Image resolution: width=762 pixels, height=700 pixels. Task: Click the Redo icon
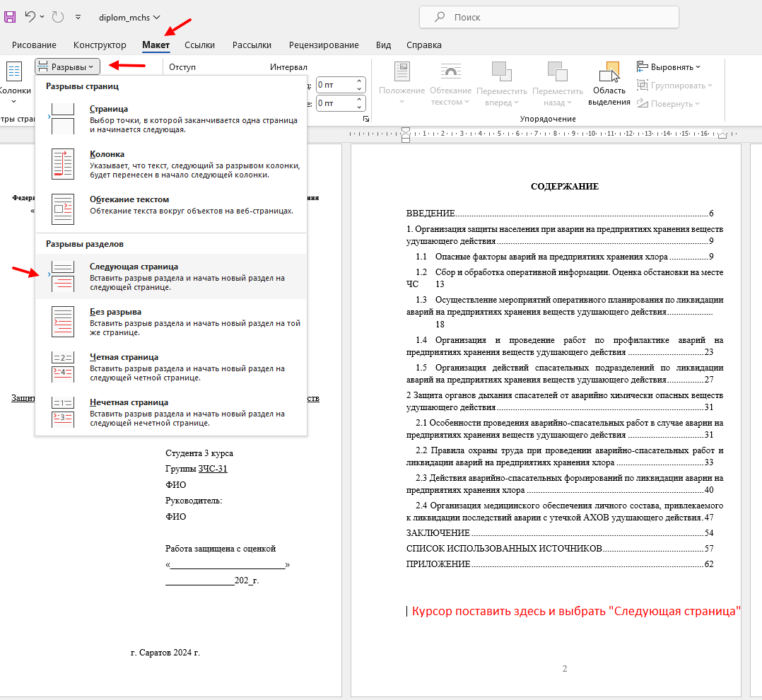pos(58,17)
